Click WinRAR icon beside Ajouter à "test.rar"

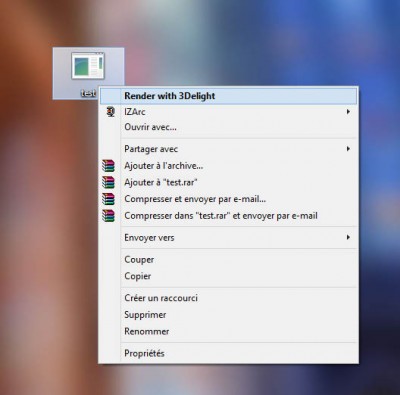pos(108,182)
